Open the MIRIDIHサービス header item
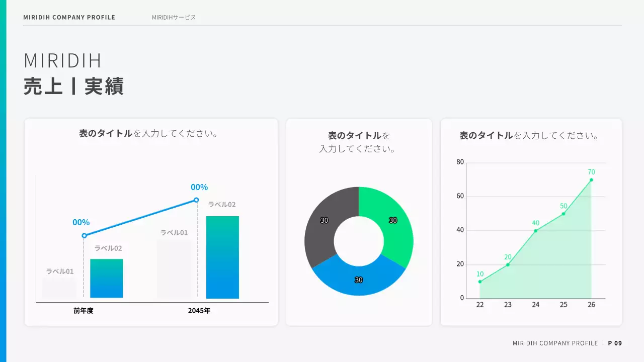 (173, 17)
